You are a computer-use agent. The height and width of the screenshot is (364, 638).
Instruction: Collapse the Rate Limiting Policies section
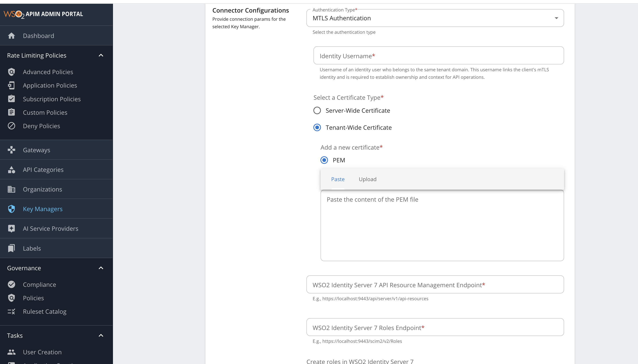coord(101,55)
